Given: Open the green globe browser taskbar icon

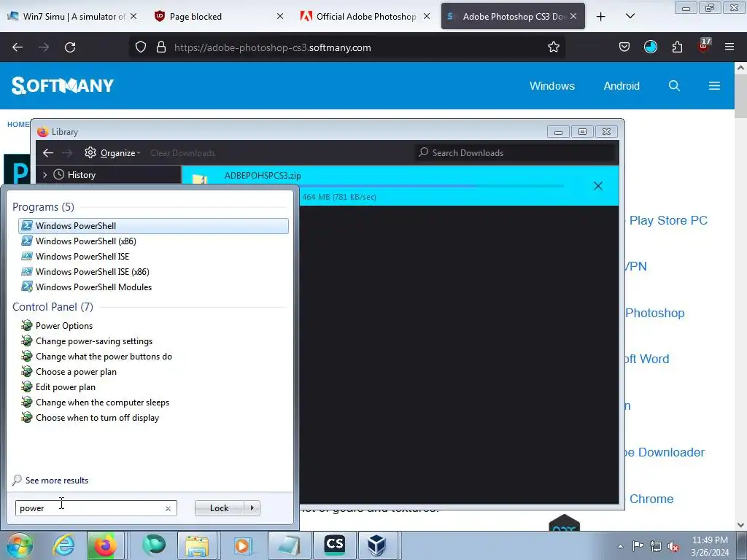Looking at the screenshot, I should [153, 545].
